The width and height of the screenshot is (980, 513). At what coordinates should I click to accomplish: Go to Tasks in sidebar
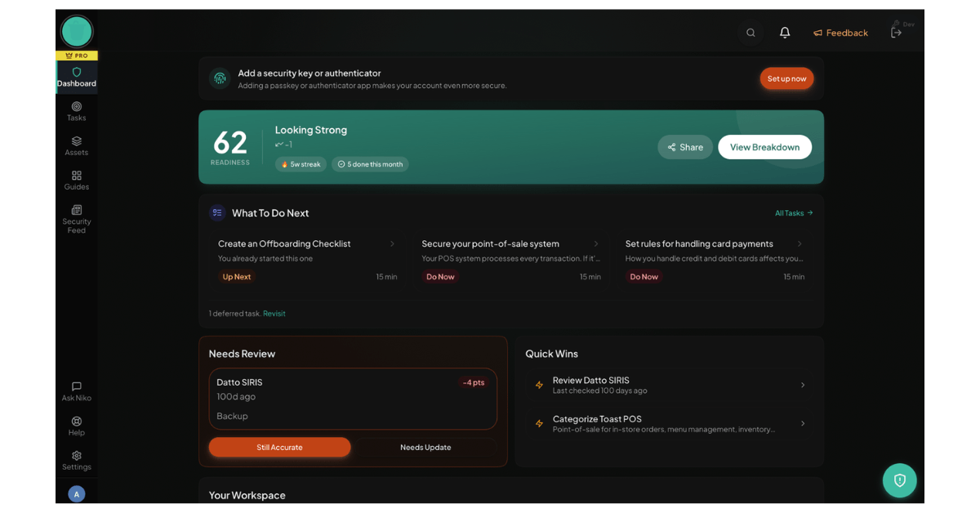77,111
